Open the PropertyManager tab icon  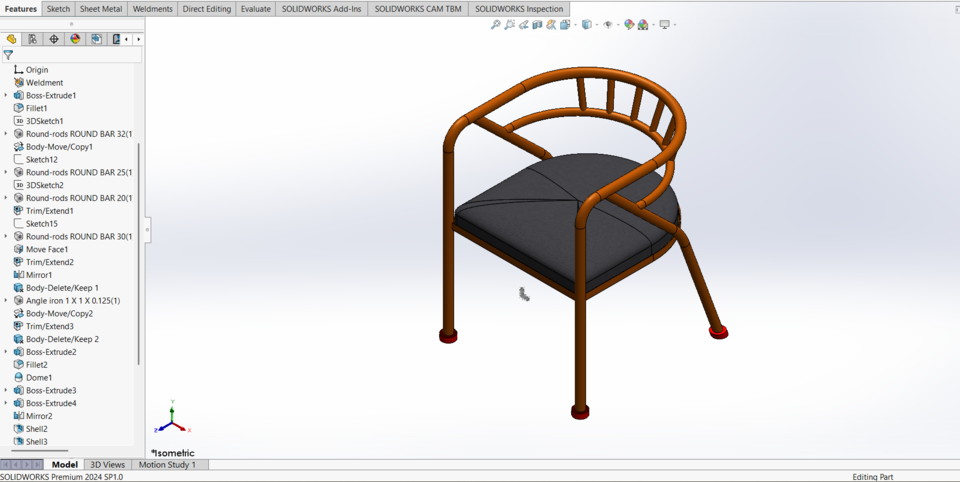click(32, 39)
